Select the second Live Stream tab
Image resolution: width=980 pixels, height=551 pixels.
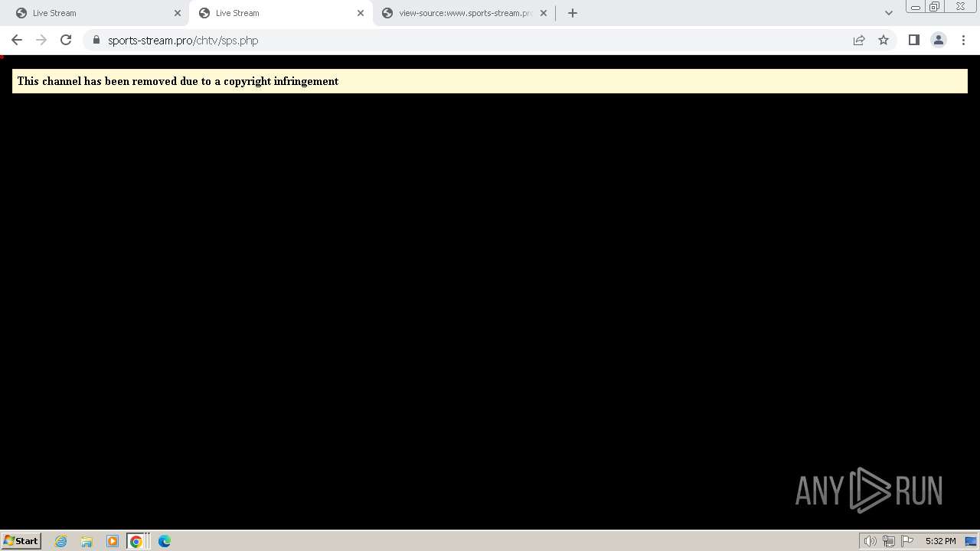click(x=279, y=13)
